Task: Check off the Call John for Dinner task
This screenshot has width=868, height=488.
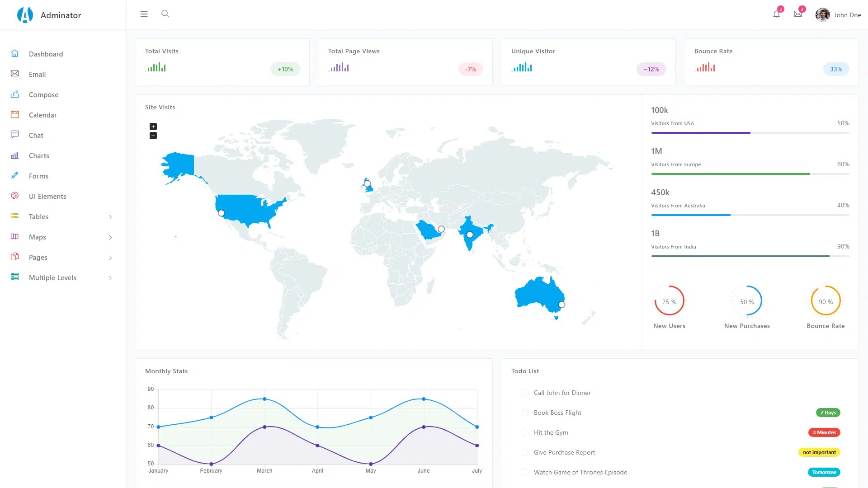Action: pos(524,393)
